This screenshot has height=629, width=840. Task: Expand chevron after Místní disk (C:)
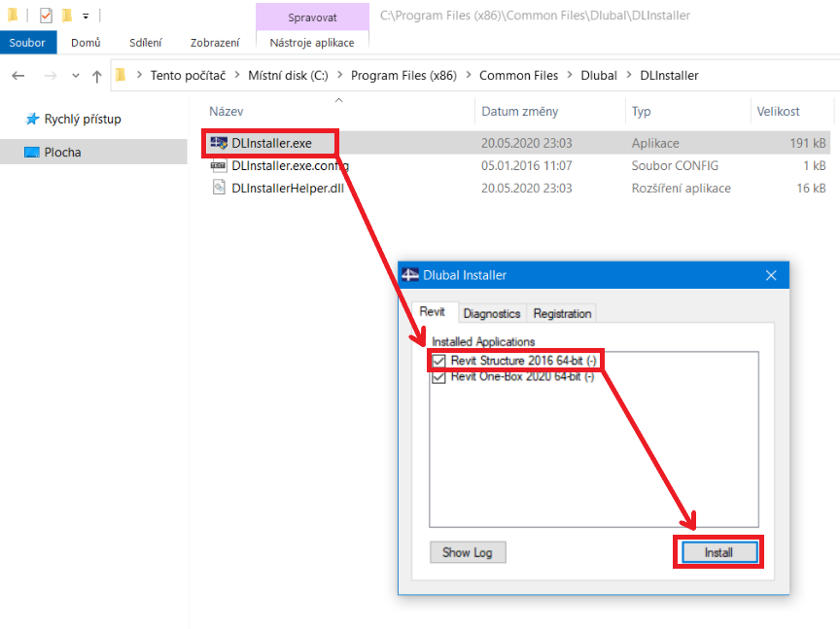pyautogui.click(x=339, y=75)
